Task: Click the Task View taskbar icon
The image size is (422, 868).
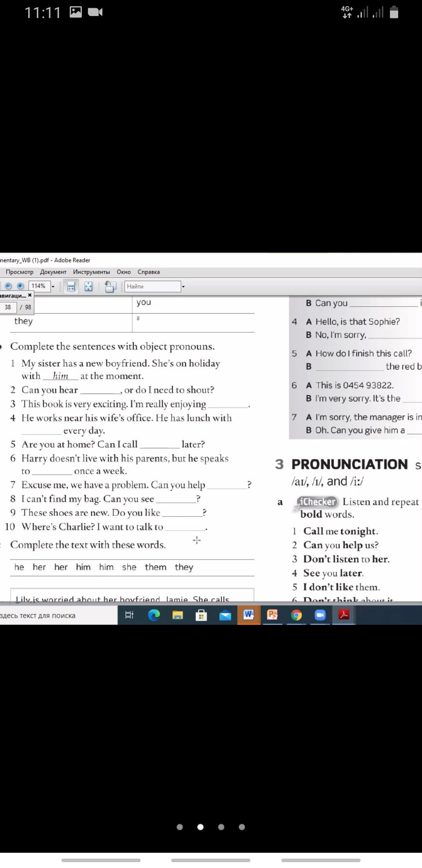Action: [129, 615]
